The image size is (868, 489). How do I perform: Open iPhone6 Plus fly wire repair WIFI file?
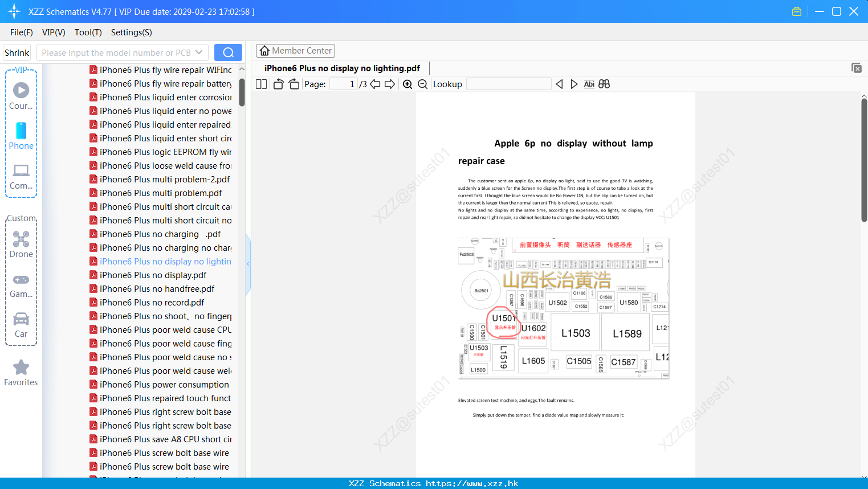(x=161, y=70)
